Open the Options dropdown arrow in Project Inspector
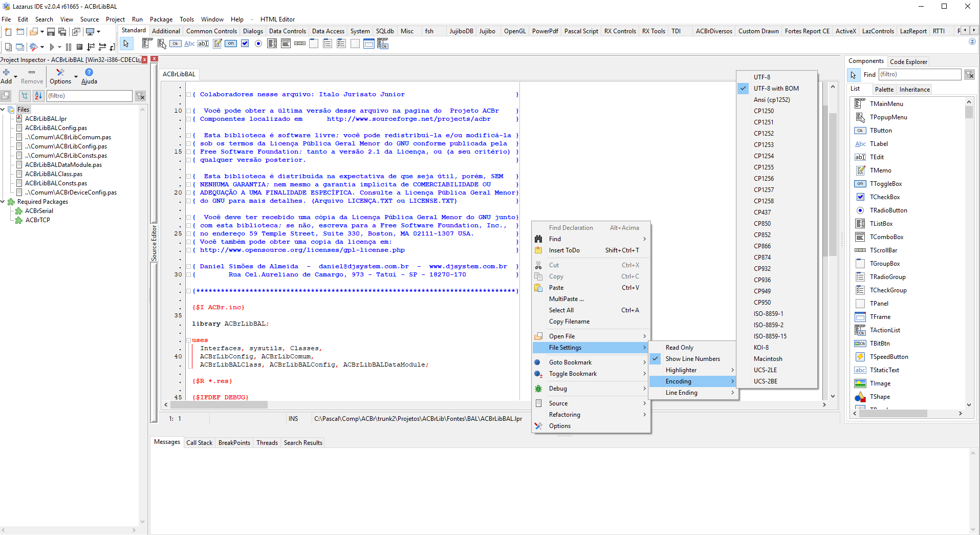The height and width of the screenshot is (535, 980). 76,77
